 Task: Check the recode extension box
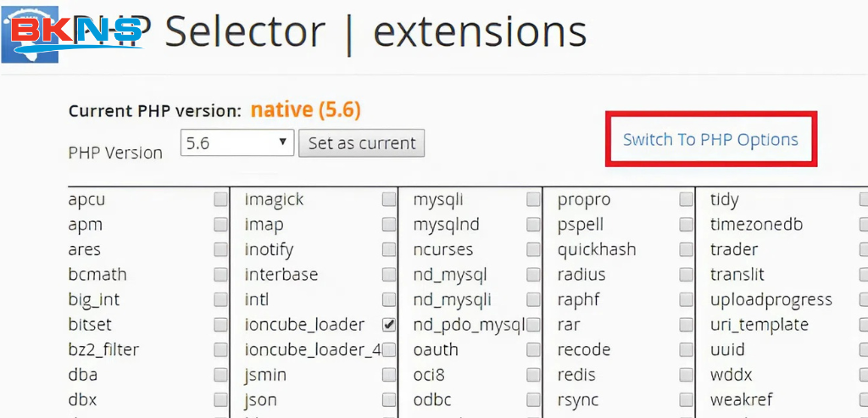687,350
